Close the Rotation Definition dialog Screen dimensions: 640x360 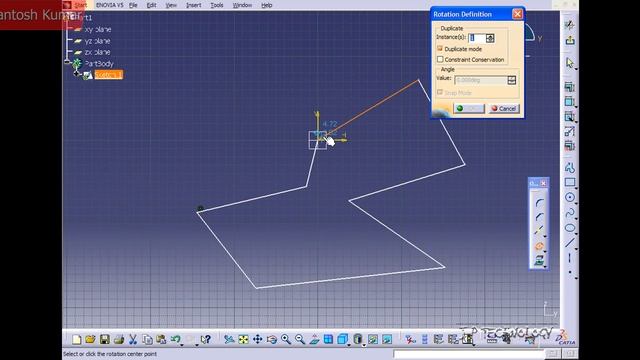tap(517, 14)
